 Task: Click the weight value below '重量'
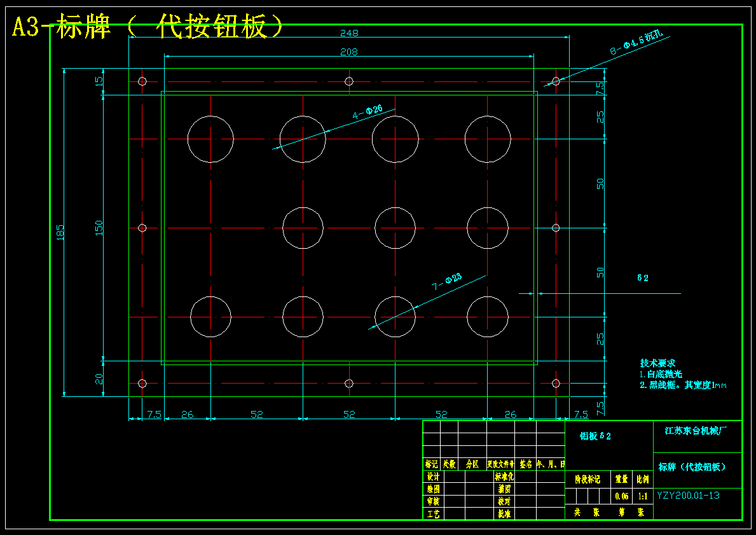pos(622,496)
